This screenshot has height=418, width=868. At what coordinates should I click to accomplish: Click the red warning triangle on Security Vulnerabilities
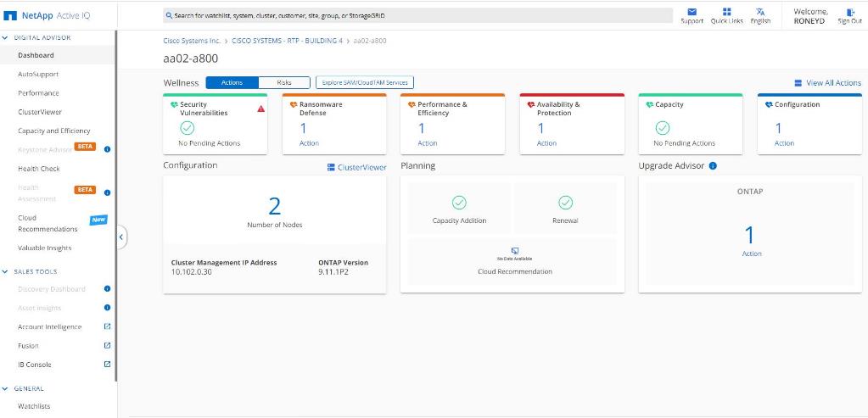click(260, 109)
